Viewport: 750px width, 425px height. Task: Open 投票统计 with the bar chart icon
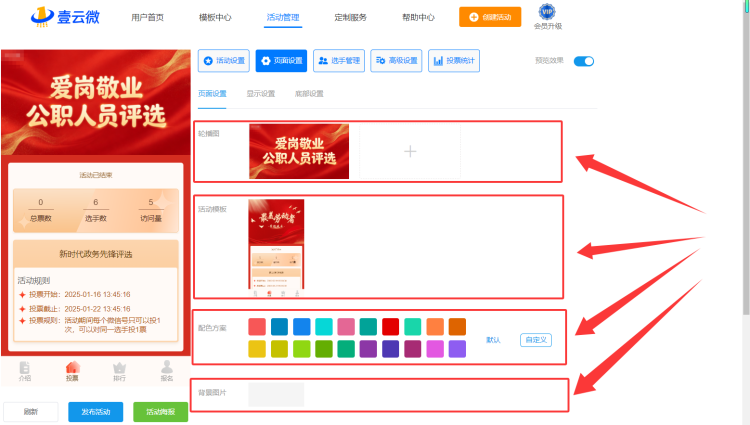454,61
